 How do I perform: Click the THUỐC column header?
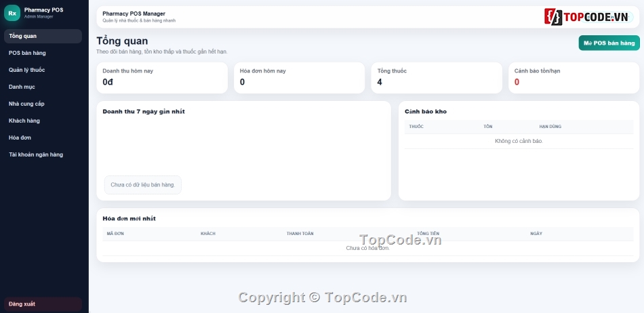point(416,126)
